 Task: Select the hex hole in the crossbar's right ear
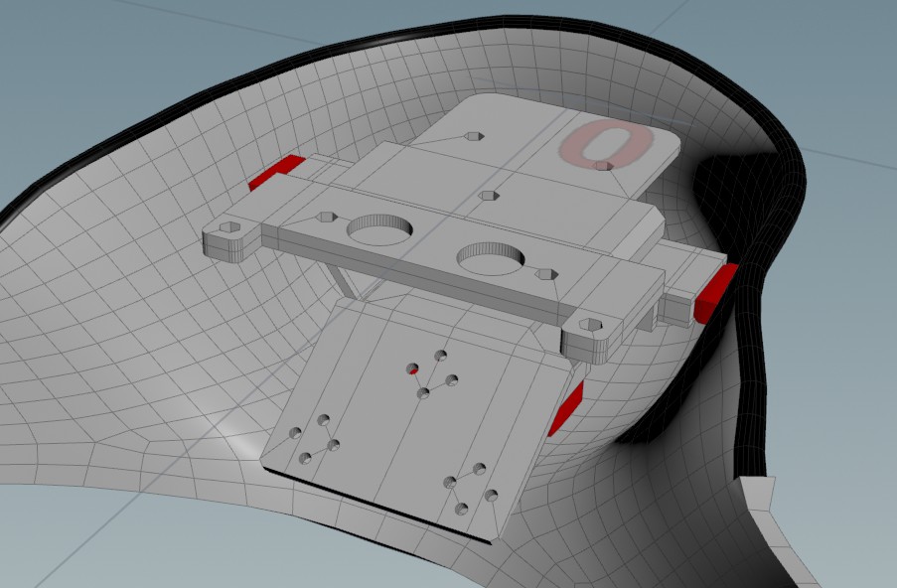tap(590, 325)
